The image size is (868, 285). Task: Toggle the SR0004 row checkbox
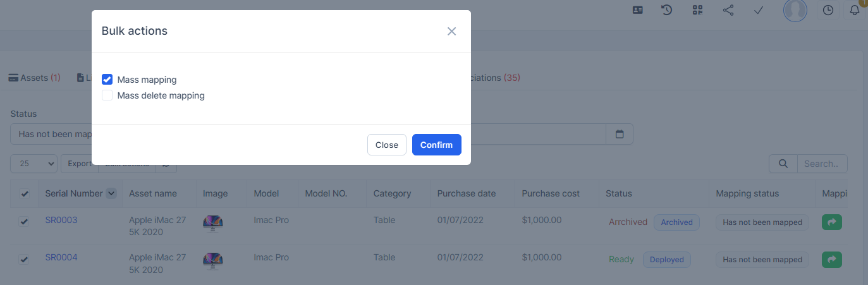(24, 259)
